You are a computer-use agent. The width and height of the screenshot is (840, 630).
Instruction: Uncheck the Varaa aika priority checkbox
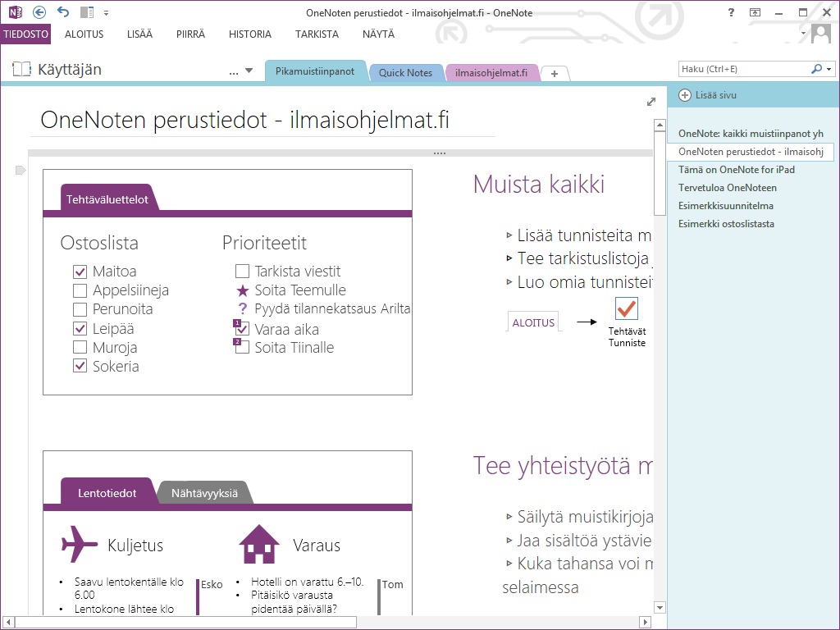coord(242,327)
